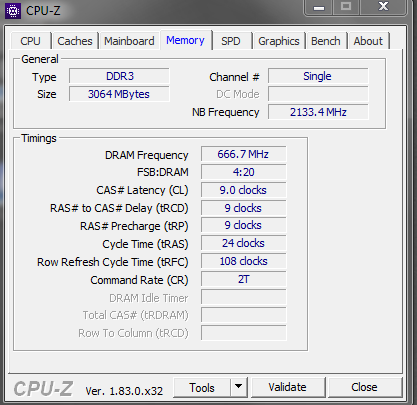Go to the SPD tab
This screenshot has width=417, height=405.
pyautogui.click(x=231, y=41)
